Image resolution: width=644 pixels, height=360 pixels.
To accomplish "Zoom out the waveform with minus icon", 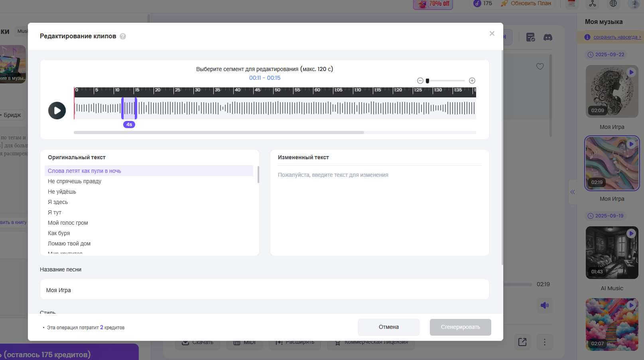I will tap(420, 81).
